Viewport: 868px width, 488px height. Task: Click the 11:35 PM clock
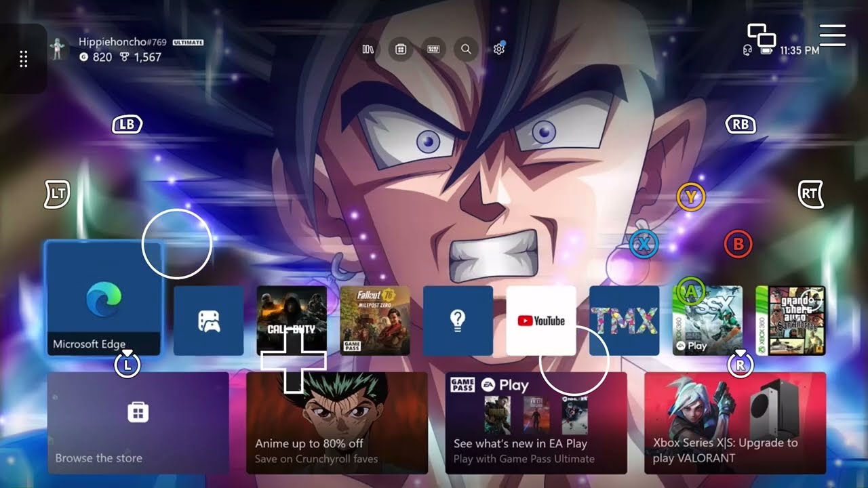point(800,50)
